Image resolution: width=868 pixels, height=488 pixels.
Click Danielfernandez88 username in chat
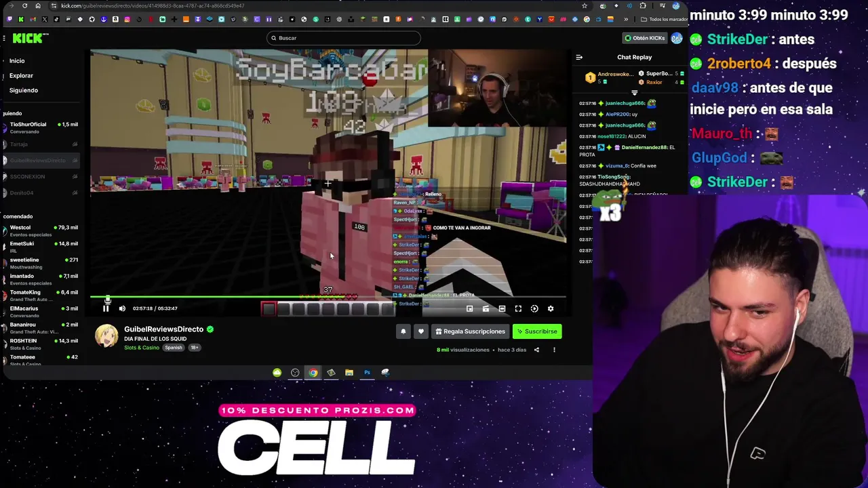pos(645,147)
